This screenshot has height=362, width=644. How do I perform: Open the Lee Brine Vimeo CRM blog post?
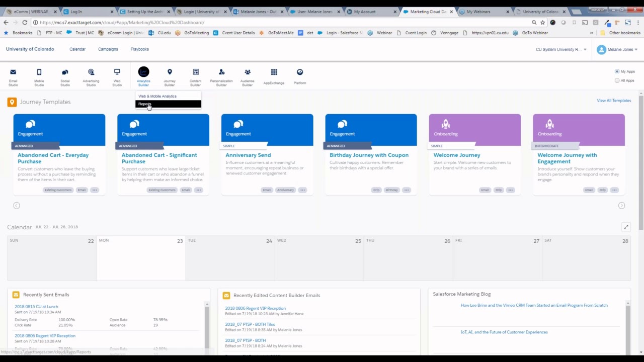[534, 306]
